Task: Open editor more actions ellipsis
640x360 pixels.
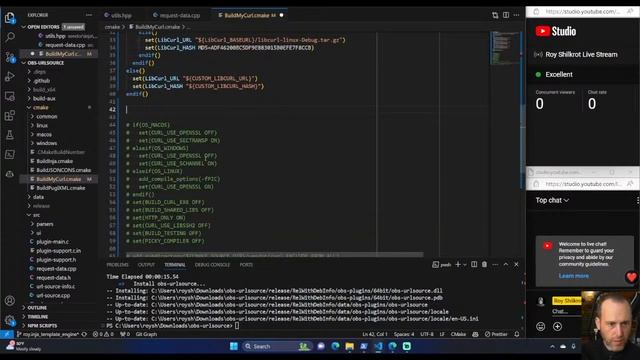Action: [516, 15]
